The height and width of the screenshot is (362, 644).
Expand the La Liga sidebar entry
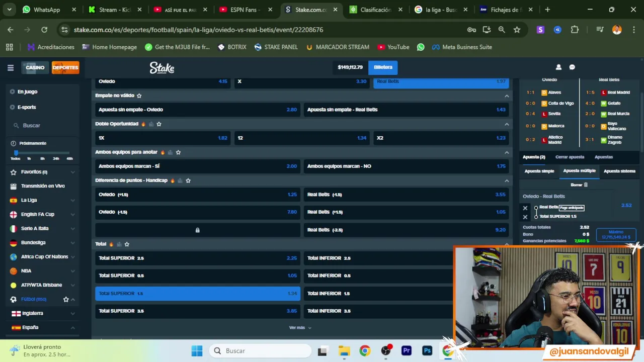click(72, 200)
